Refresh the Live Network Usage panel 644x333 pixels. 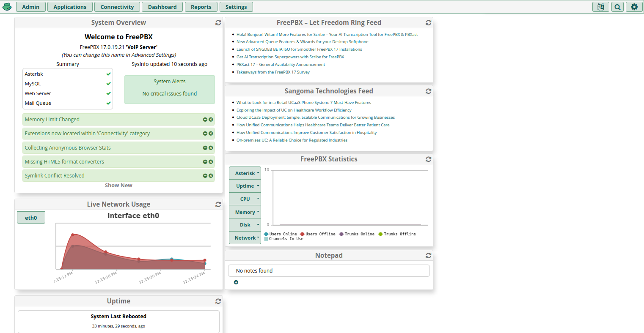(x=218, y=205)
